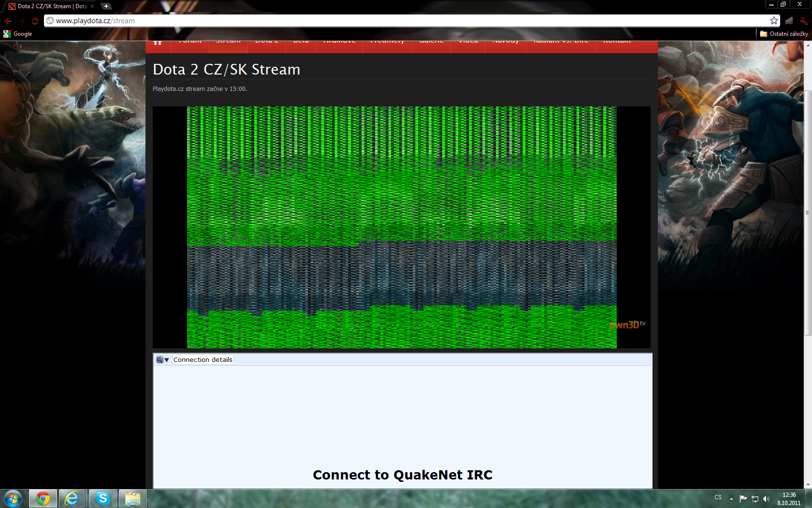Open the Google bookmark

coord(18,34)
